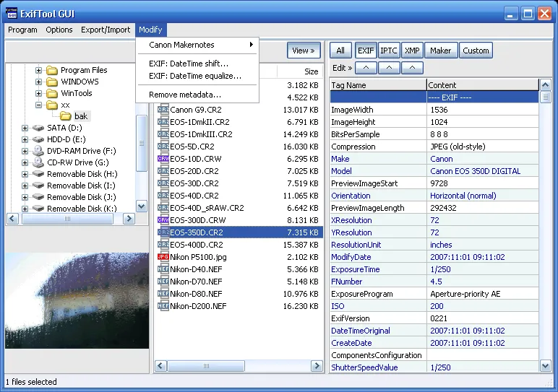Click the image preview thumbnail
The image size is (558, 392).
point(77,300)
